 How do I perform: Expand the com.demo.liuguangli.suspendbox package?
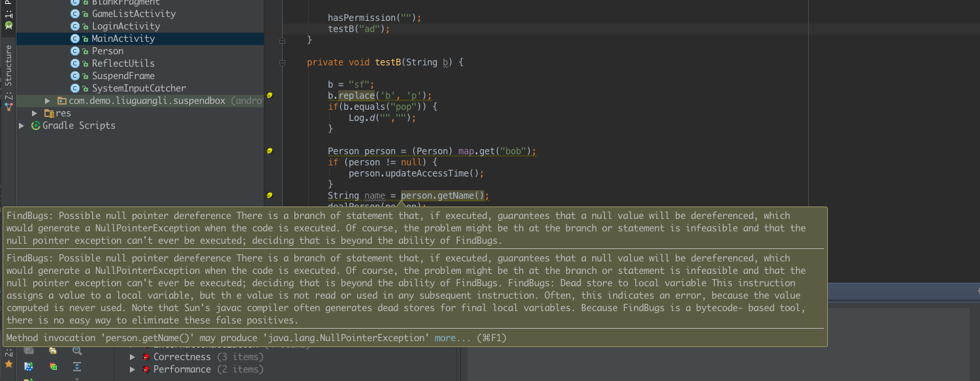click(47, 101)
